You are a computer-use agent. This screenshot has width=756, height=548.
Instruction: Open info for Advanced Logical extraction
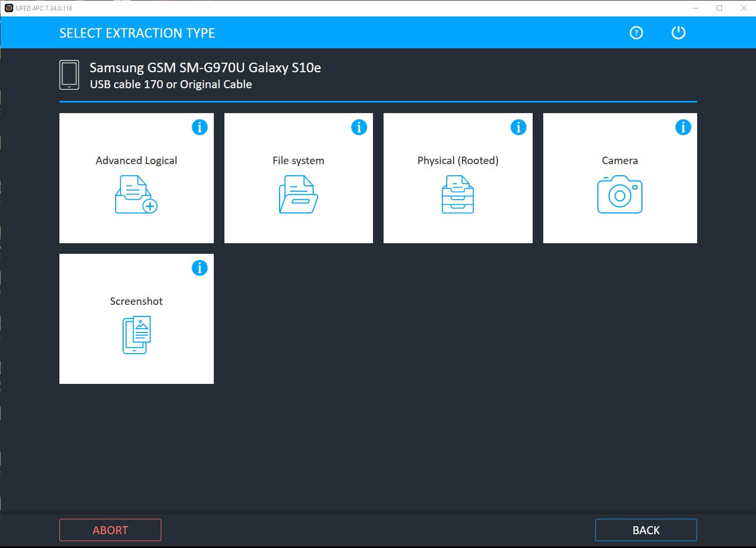pos(199,127)
